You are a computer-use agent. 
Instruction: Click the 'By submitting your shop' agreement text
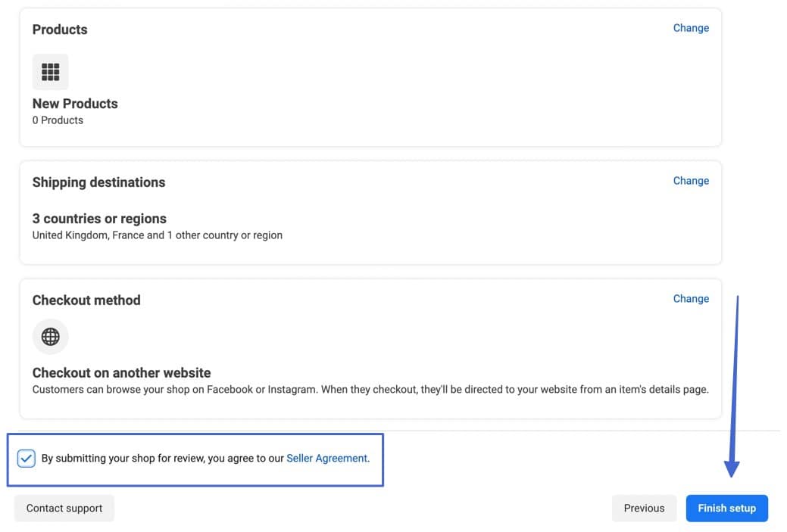click(x=163, y=459)
